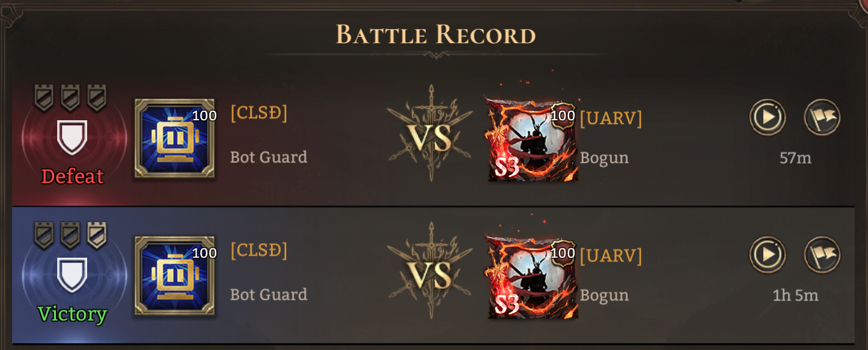Select the [CLSĐ] alliance tag in Defeat row
868x350 pixels.
coord(259,113)
